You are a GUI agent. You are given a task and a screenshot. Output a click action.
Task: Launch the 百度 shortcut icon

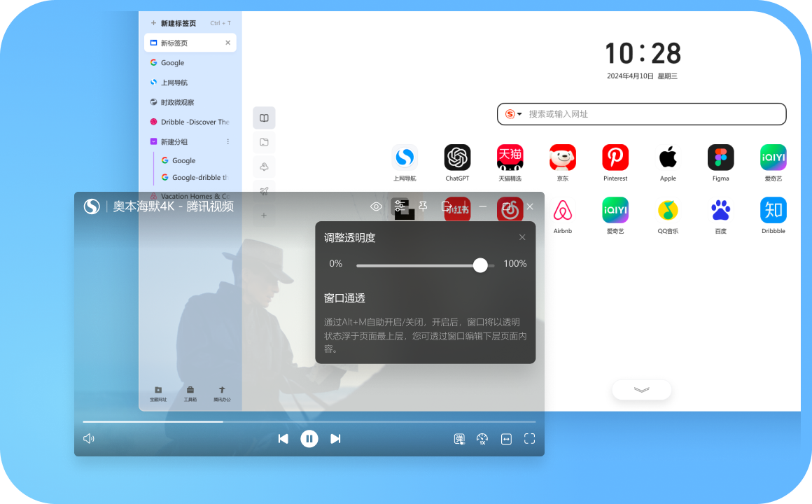[x=720, y=209]
